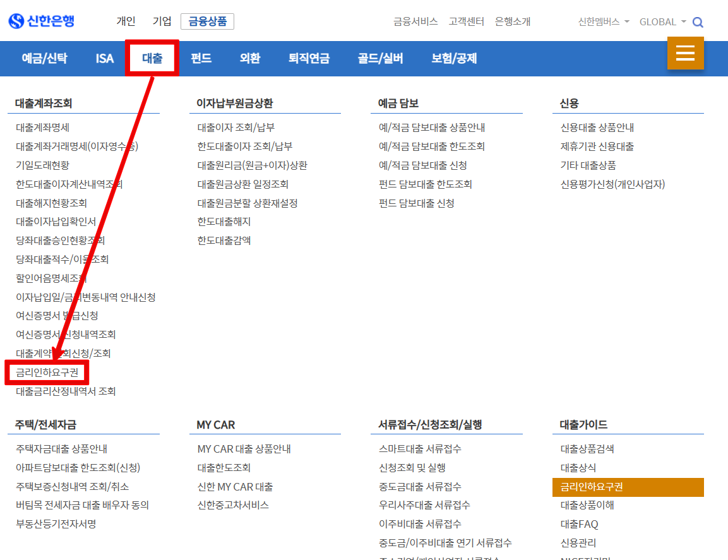Open 버팀목 전세자금 대출 배우자 동의
This screenshot has height=560, width=728.
pos(82,505)
